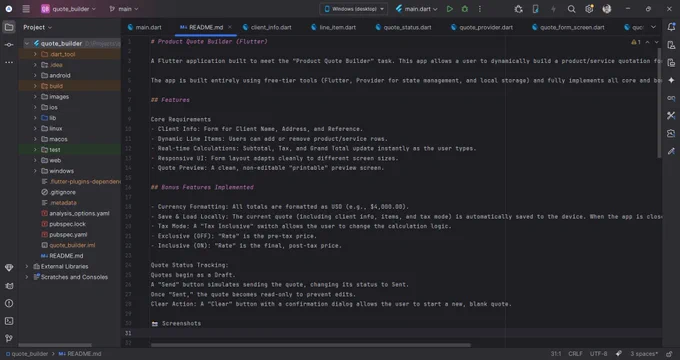Click the Flutter hot reload lightning icon
This screenshot has width=680, height=360.
pyautogui.click(x=553, y=9)
